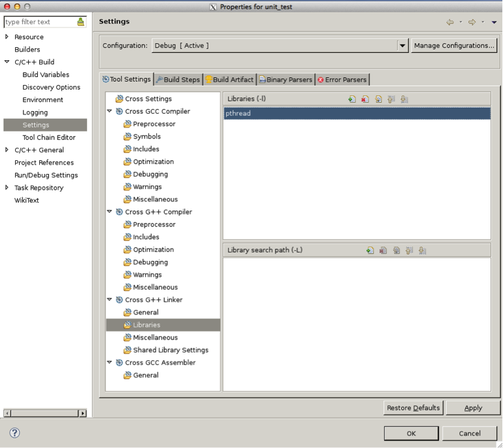Focus the type filter text field
503x448 pixels.
tap(40, 22)
